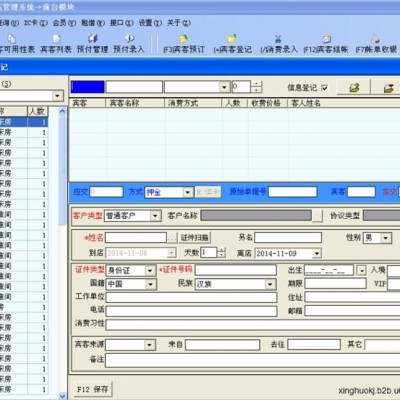
Task: Focus the 去往 destination field
Action: point(314,345)
